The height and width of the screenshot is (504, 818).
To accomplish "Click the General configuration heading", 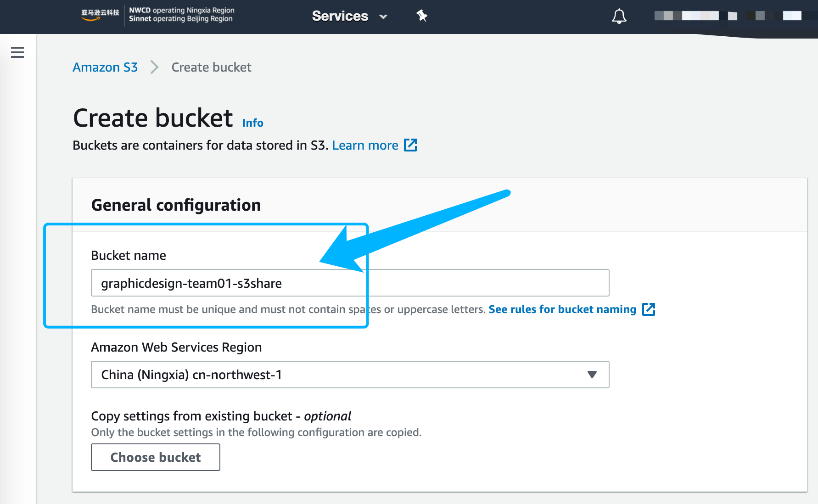I will 176,205.
